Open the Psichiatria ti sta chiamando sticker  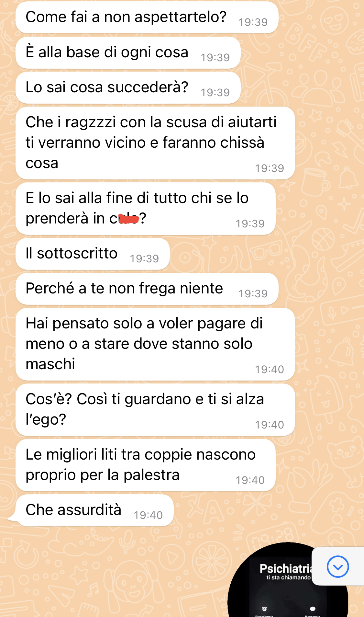[288, 580]
